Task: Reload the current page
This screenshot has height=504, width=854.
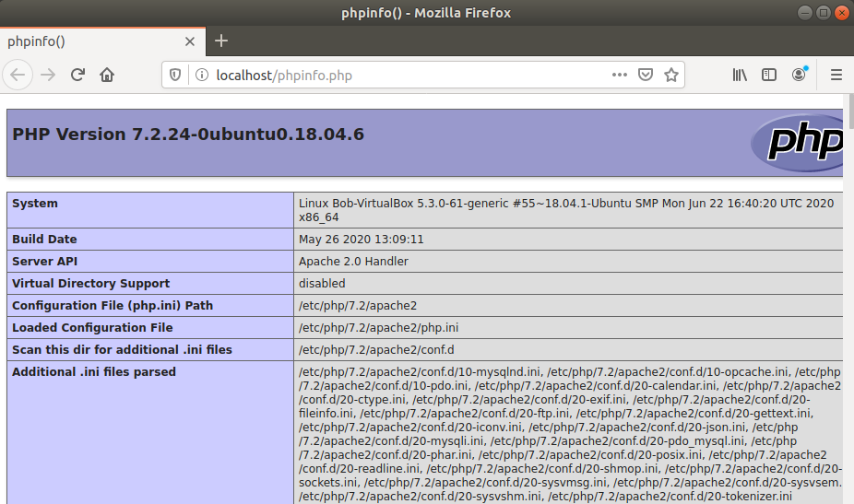Action: tap(77, 75)
